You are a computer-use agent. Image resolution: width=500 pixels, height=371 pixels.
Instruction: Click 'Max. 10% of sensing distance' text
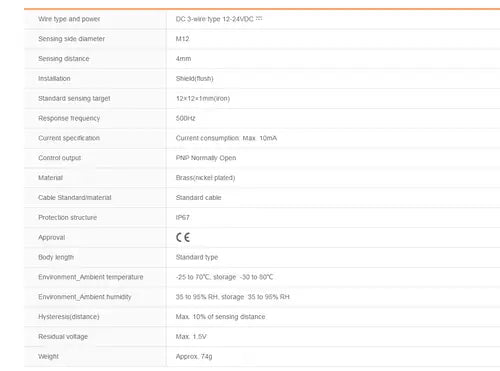tap(220, 317)
